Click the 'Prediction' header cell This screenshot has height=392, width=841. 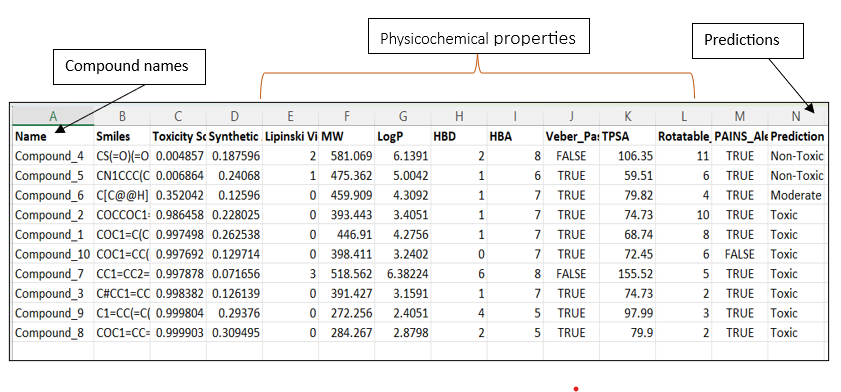click(x=796, y=136)
